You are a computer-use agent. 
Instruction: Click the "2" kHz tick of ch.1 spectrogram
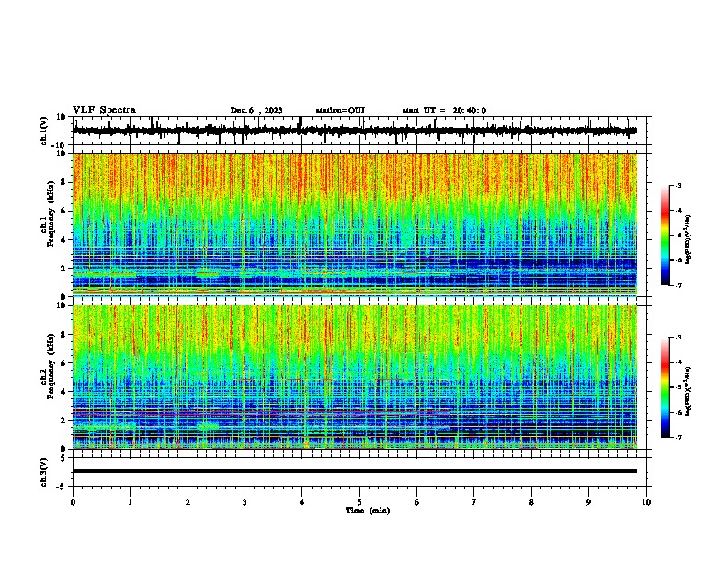point(64,268)
